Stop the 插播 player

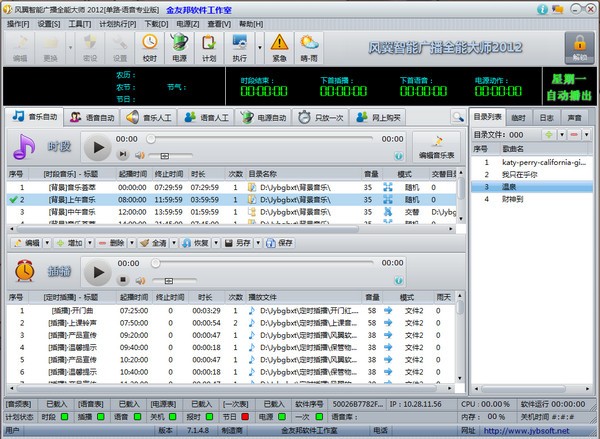[x=123, y=280]
